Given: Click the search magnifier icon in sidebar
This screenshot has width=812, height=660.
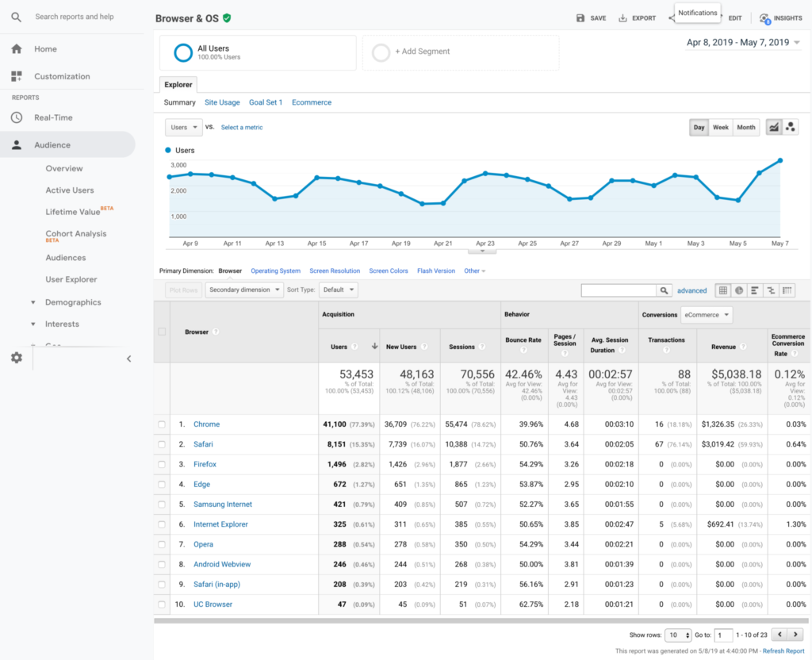Looking at the screenshot, I should point(16,17).
